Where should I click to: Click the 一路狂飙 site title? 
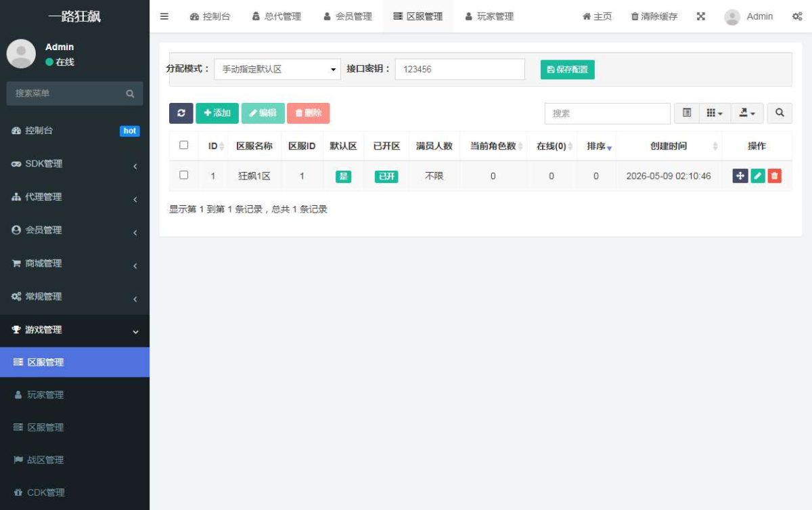tap(74, 16)
